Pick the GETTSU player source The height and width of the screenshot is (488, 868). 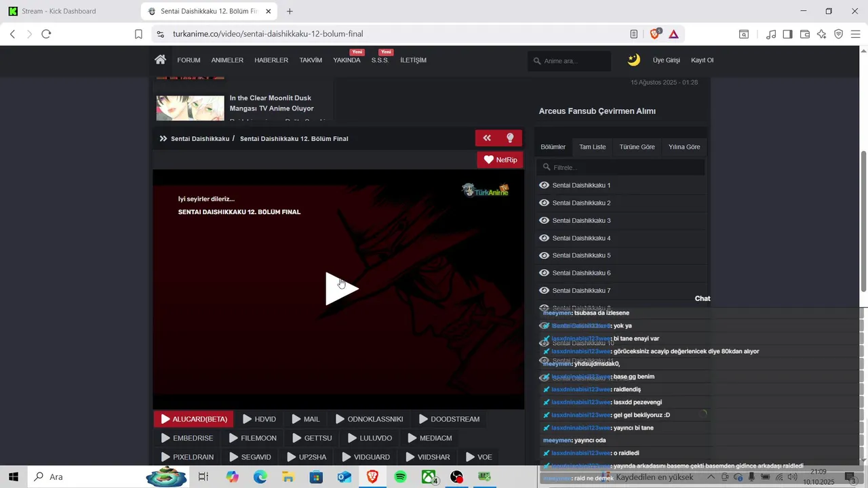tap(312, 438)
